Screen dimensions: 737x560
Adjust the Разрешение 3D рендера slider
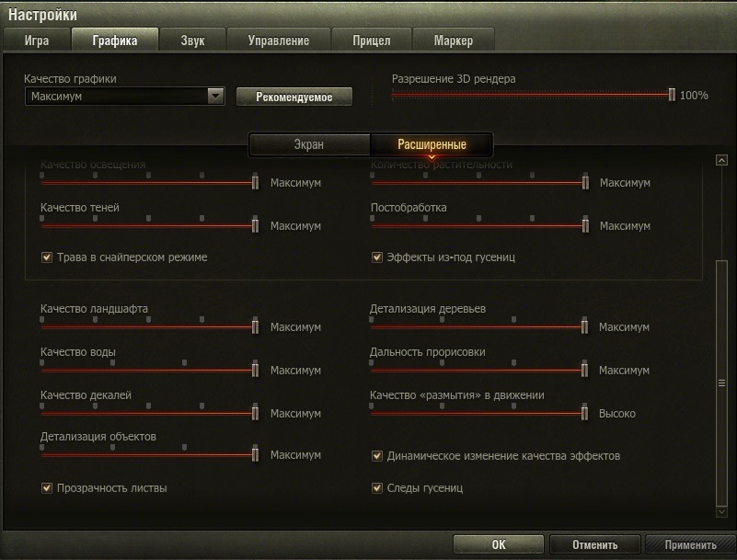(x=533, y=96)
